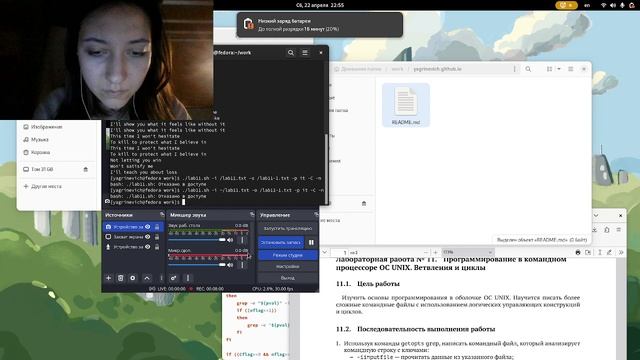This screenshot has height=360, width=640.
Task: Go to Домашняя папка in the path bar
Action: point(358,69)
